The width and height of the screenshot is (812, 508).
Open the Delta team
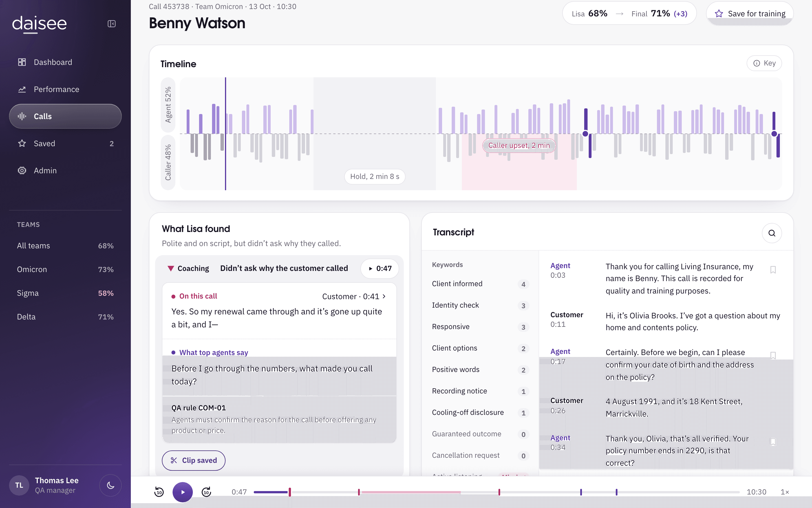point(65,317)
